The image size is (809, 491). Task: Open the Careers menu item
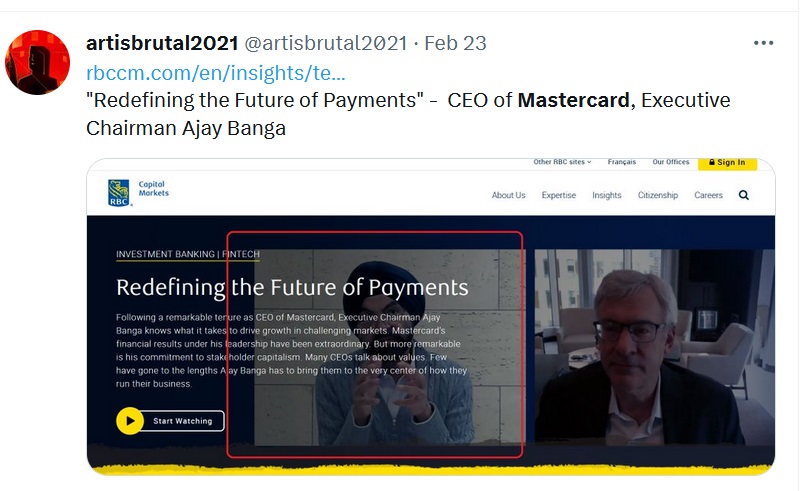[708, 195]
